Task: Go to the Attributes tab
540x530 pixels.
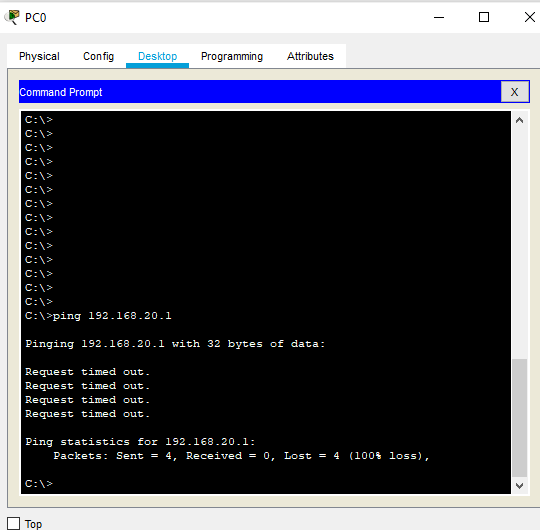Action: click(x=310, y=56)
